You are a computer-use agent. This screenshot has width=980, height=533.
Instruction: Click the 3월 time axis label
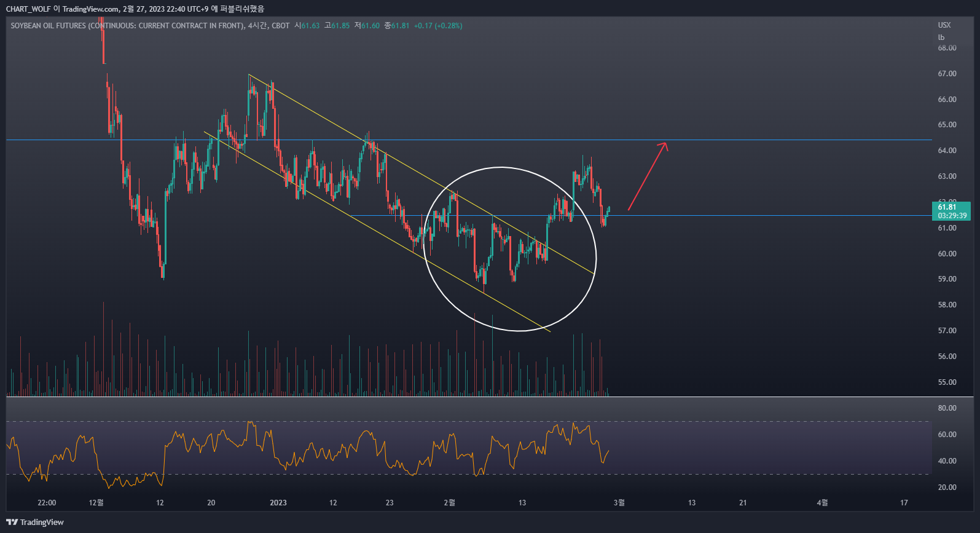point(619,503)
